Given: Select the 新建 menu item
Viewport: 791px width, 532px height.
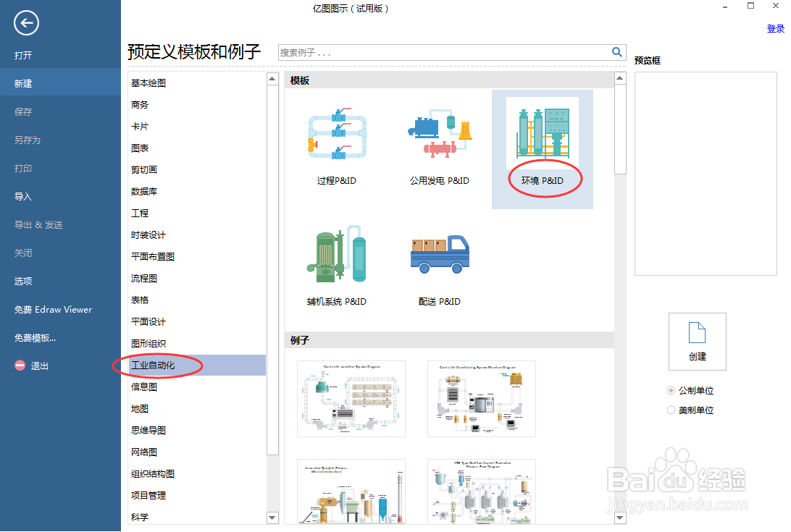Looking at the screenshot, I should 61,83.
